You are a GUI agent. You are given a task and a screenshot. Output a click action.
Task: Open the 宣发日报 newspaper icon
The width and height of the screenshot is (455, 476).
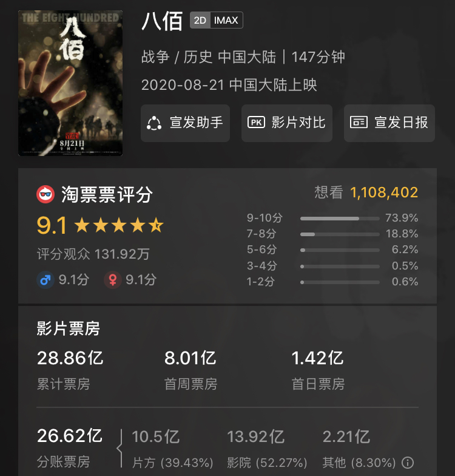359,123
